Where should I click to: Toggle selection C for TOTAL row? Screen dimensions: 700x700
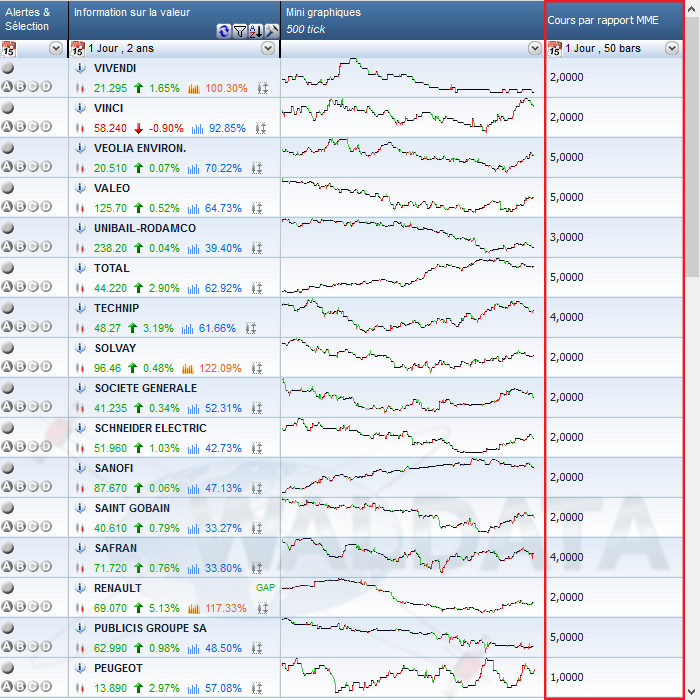[33, 286]
